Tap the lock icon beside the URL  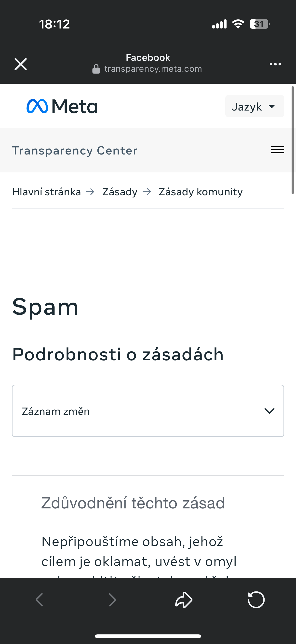click(96, 69)
